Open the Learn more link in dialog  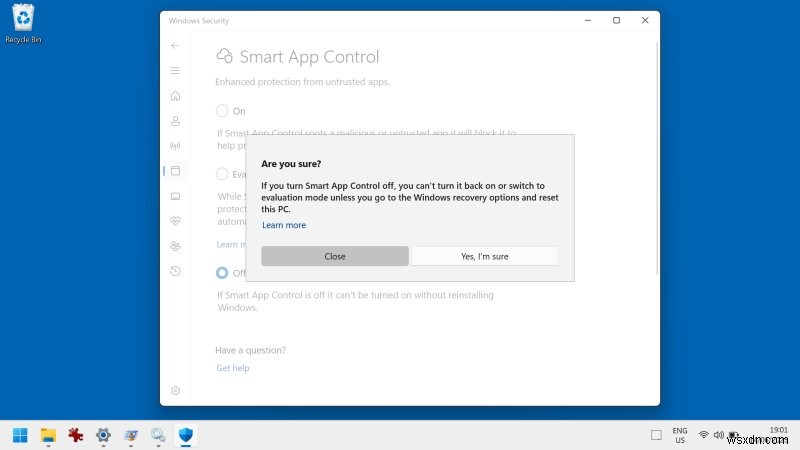tap(284, 225)
